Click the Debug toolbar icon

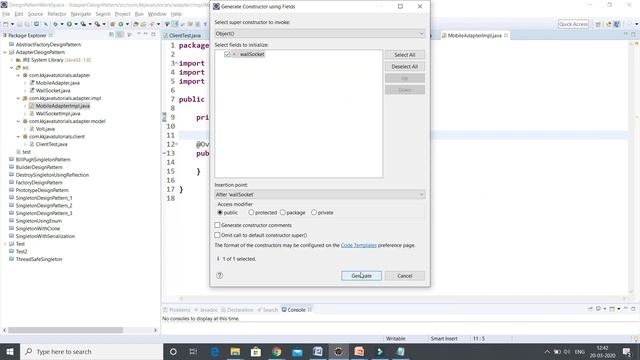tap(55, 24)
